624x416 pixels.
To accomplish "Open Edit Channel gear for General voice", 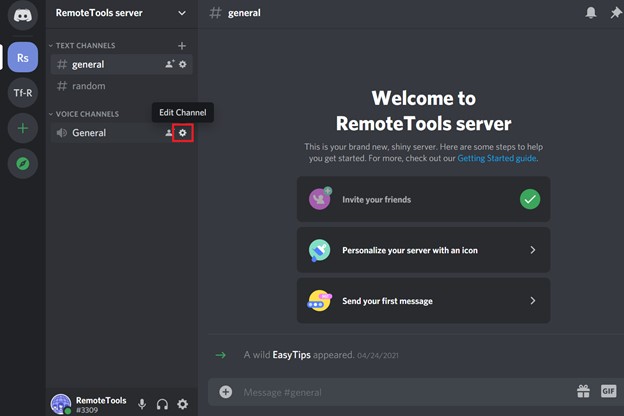I will click(x=183, y=133).
